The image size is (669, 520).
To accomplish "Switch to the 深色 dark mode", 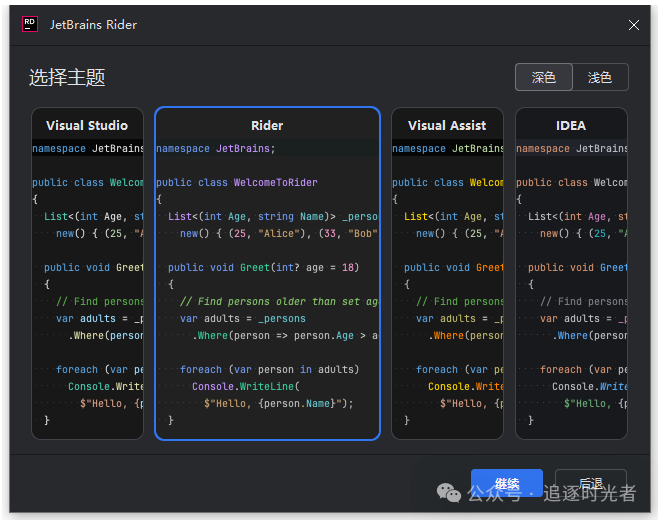I will [x=543, y=77].
